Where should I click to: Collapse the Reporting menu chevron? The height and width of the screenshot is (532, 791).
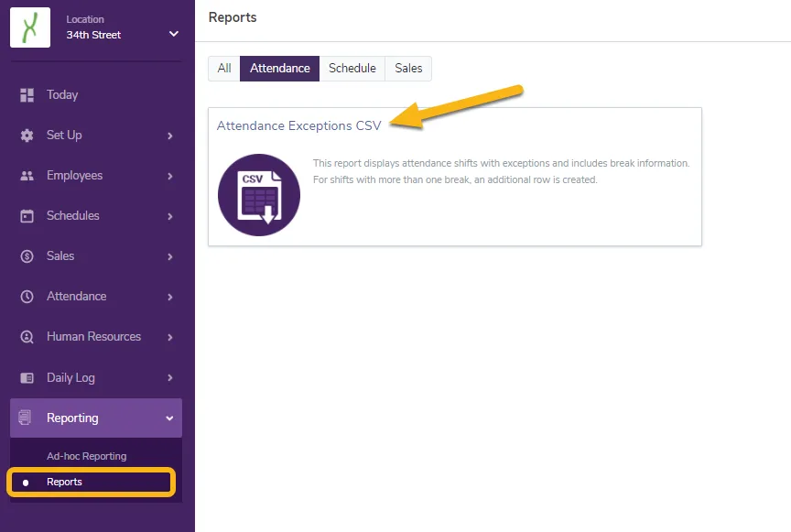point(170,418)
